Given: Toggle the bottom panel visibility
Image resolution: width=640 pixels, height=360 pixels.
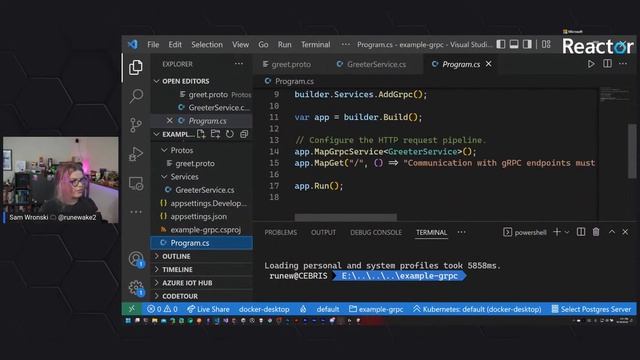Looking at the screenshot, I should coord(514,44).
